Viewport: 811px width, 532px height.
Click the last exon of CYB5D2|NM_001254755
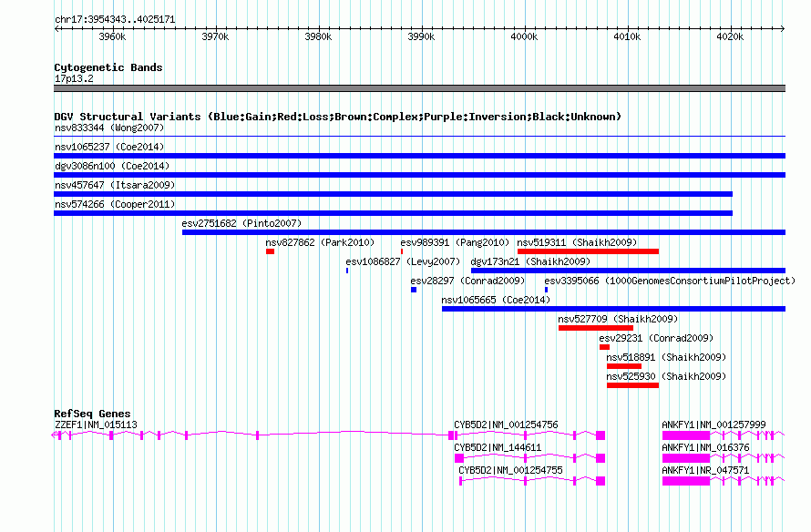(601, 481)
